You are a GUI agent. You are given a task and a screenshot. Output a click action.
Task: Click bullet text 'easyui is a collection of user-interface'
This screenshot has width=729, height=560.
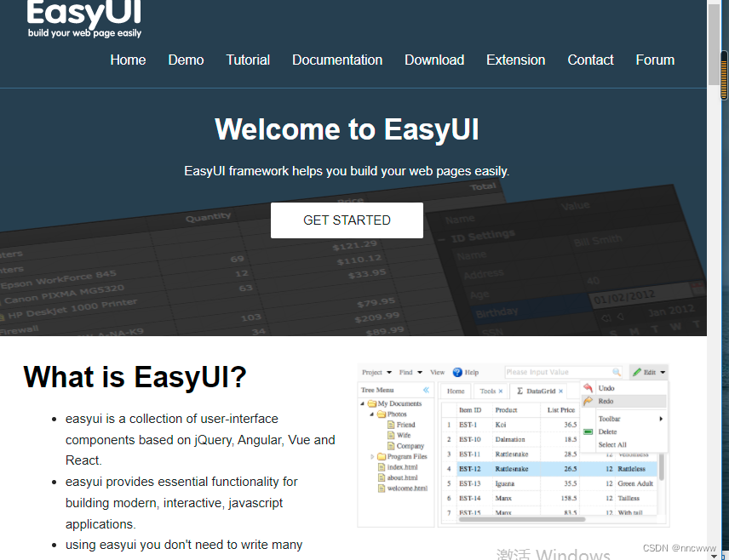[x=171, y=419]
